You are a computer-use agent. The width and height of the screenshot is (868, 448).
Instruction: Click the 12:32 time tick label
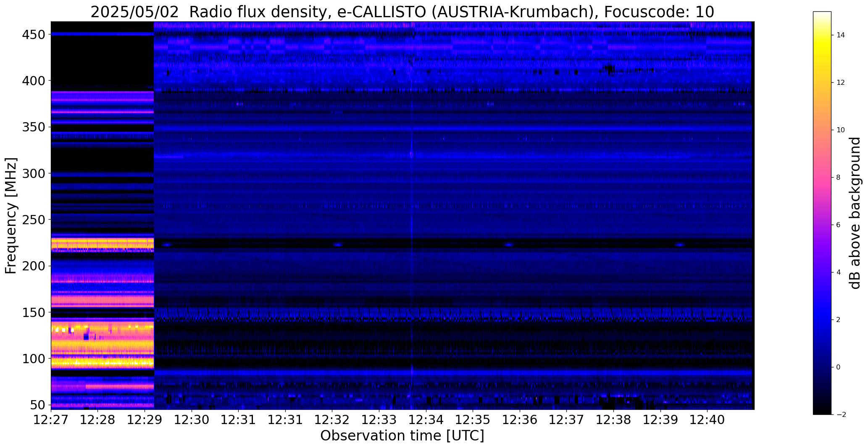(x=332, y=419)
